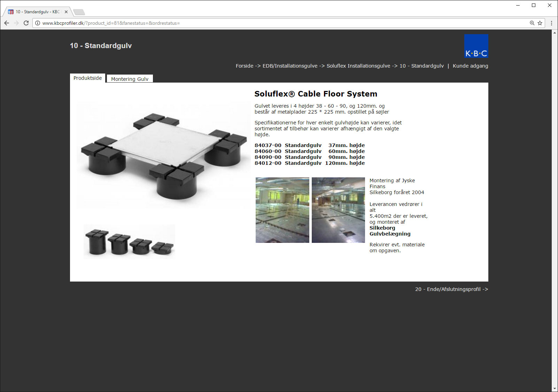Minimize the browser window

518,5
